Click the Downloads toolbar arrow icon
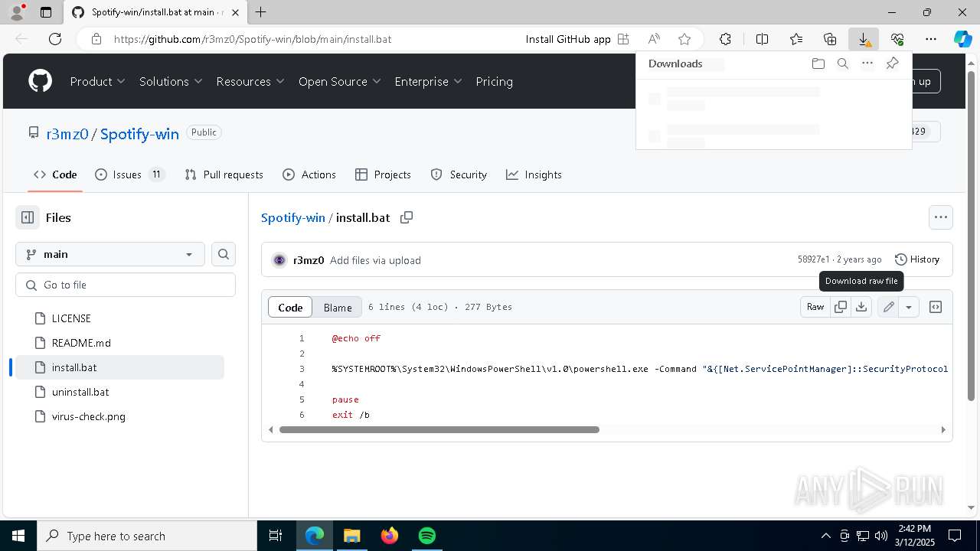This screenshot has width=980, height=551. tap(864, 39)
